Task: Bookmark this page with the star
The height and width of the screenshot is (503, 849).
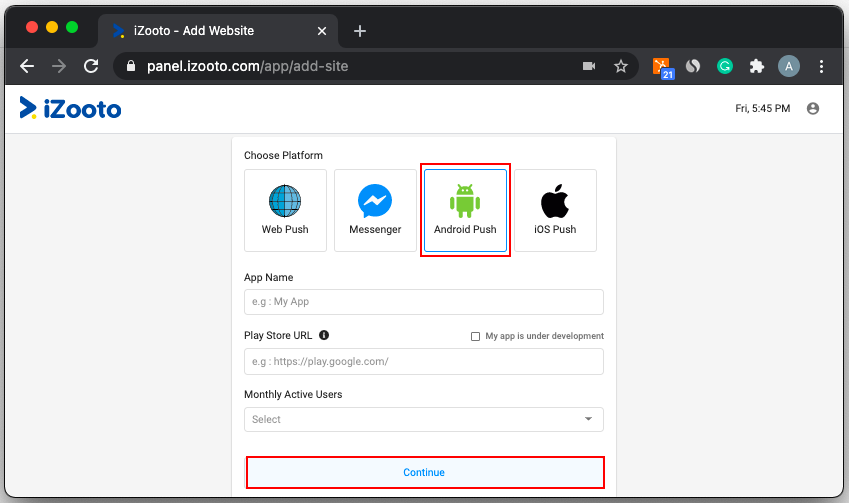Action: (x=621, y=66)
